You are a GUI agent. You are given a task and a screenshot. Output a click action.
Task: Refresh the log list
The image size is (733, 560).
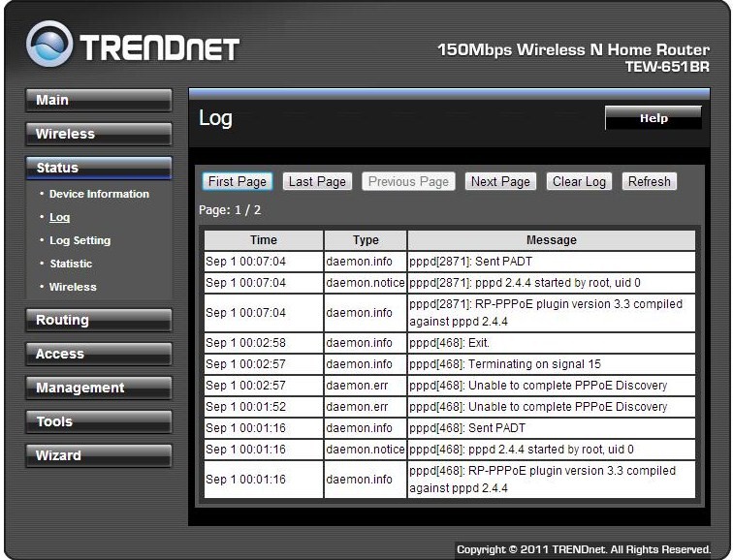tap(649, 181)
